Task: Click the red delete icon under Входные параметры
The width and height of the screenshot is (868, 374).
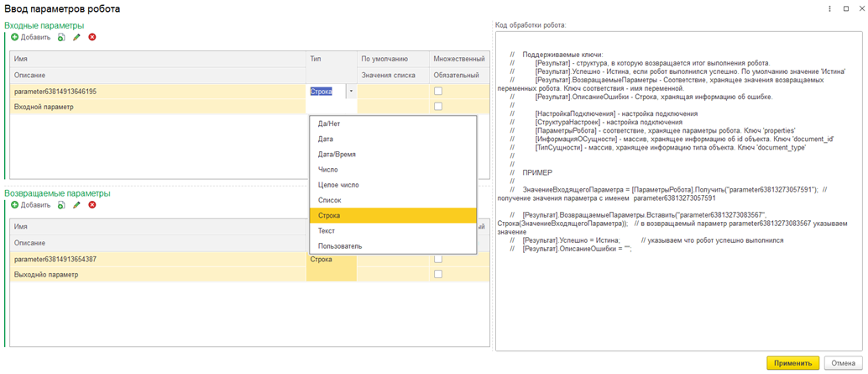Action: tap(92, 37)
